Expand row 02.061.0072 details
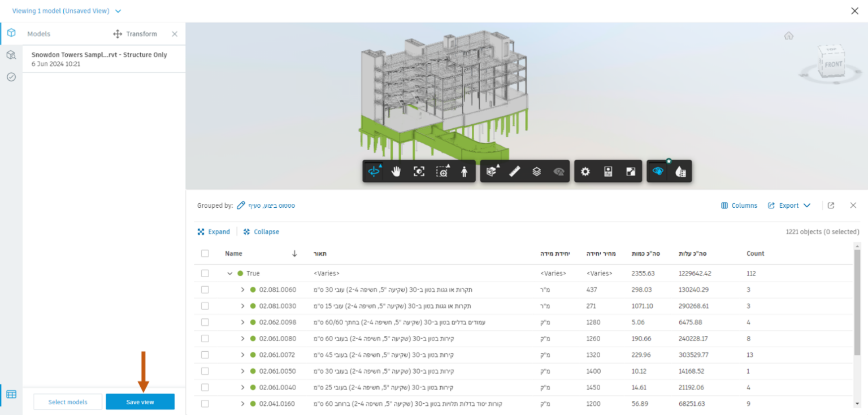Viewport: 868px width, 415px height. pos(242,355)
